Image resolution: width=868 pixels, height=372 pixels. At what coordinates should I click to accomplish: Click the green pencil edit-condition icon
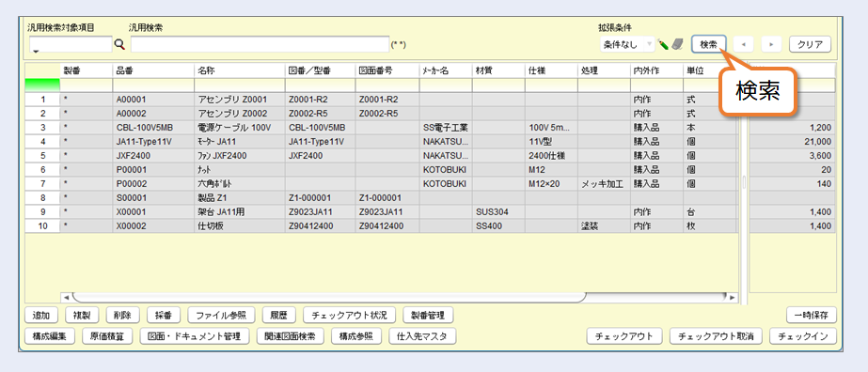click(x=663, y=44)
